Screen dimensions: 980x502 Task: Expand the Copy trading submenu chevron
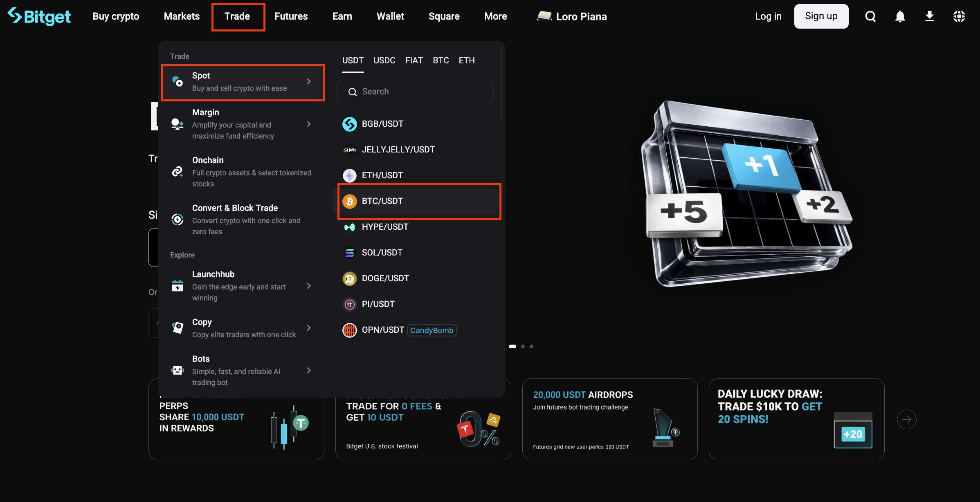pos(309,328)
